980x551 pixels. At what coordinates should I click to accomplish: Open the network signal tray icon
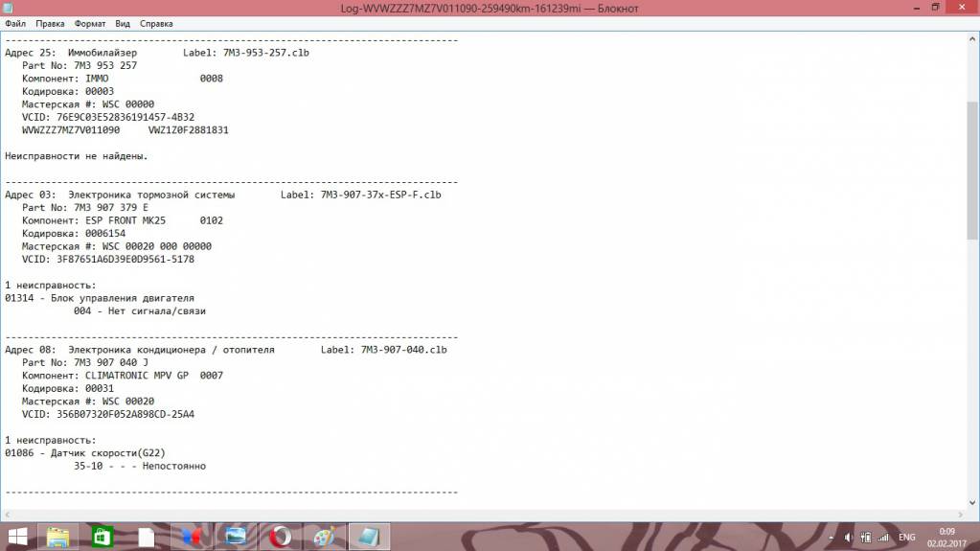pyautogui.click(x=882, y=538)
